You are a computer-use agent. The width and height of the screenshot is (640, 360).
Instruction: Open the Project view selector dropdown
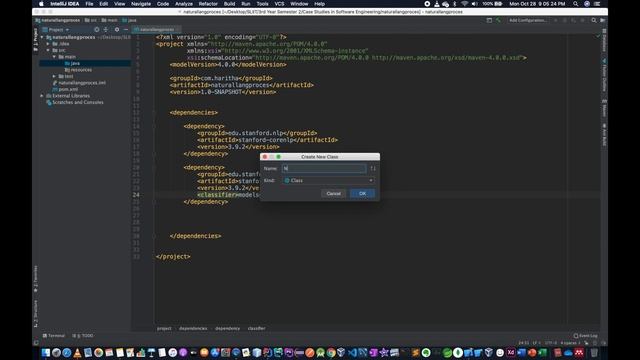click(x=56, y=29)
